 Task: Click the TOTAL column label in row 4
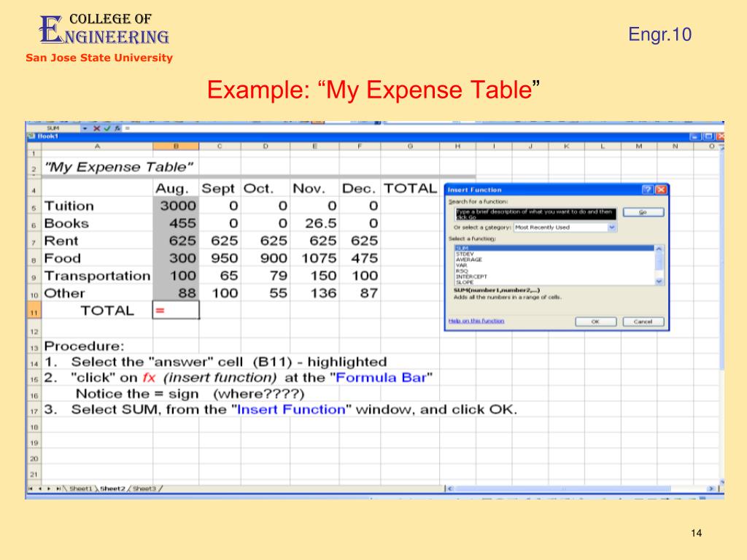click(410, 189)
